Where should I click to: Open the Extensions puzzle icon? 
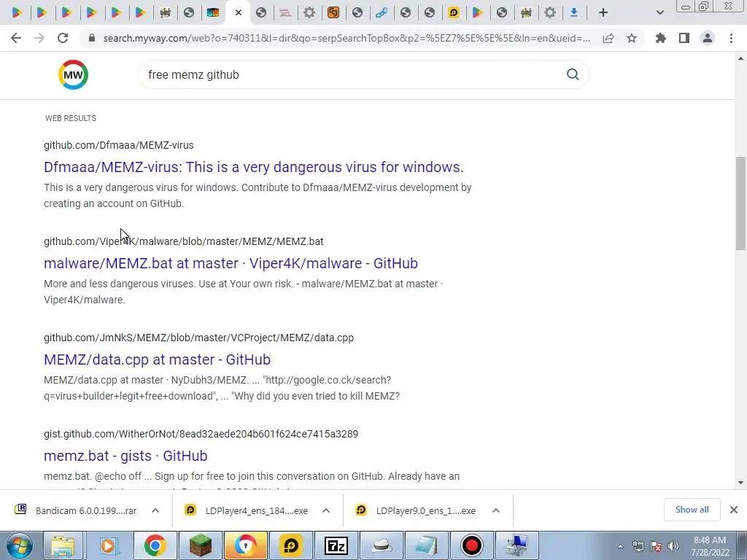[x=661, y=38]
